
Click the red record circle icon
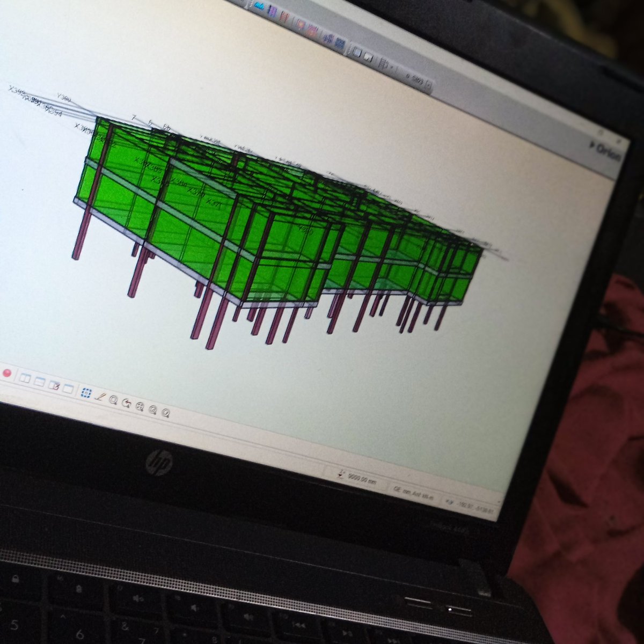point(7,373)
